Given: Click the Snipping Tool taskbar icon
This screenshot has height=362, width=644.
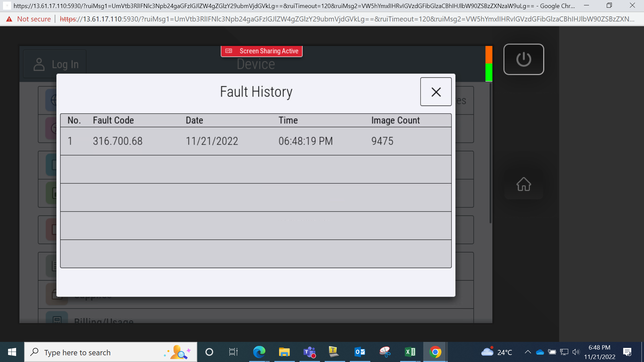Looking at the screenshot, I should pyautogui.click(x=385, y=352).
